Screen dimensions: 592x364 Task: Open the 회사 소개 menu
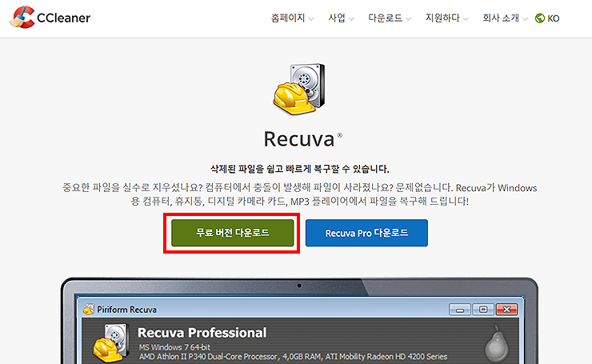501,18
